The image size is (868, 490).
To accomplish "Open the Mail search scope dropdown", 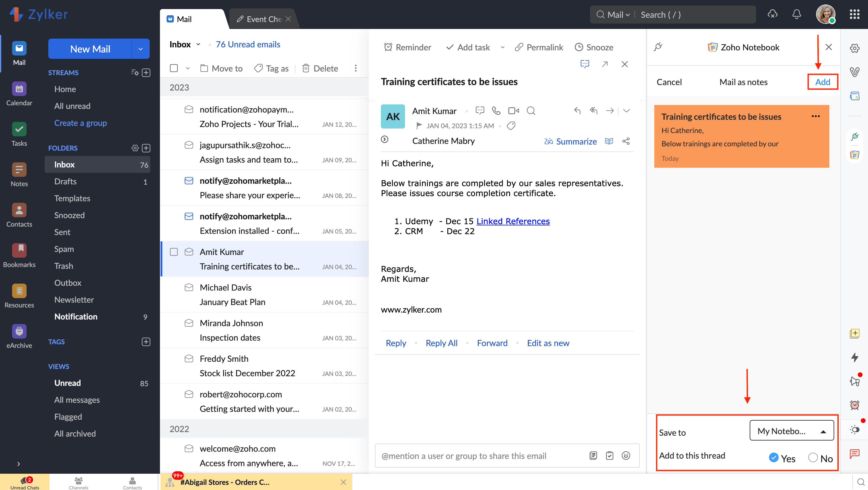I will coord(618,15).
